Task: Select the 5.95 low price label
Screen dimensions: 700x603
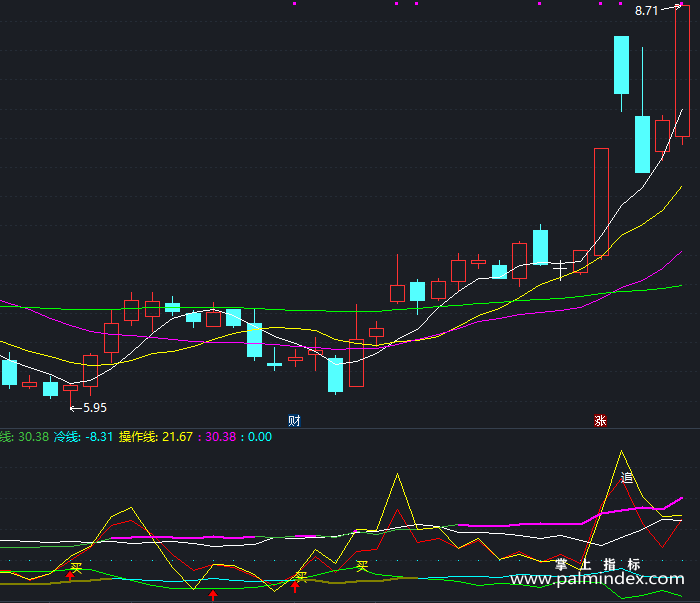Action: tap(95, 408)
